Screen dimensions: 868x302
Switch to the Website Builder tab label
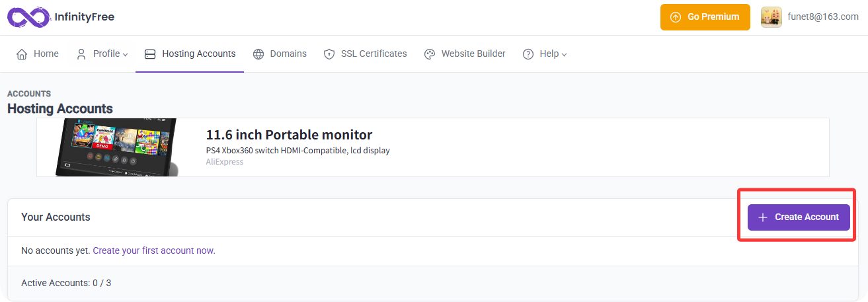click(x=473, y=54)
